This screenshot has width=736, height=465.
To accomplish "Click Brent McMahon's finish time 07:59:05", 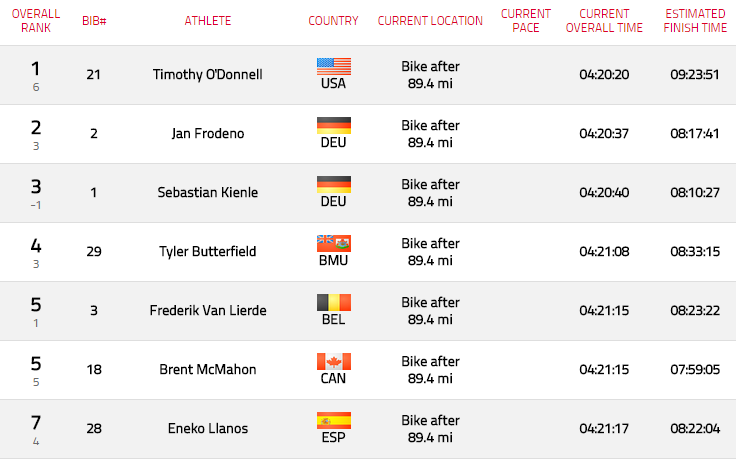I will tap(695, 370).
